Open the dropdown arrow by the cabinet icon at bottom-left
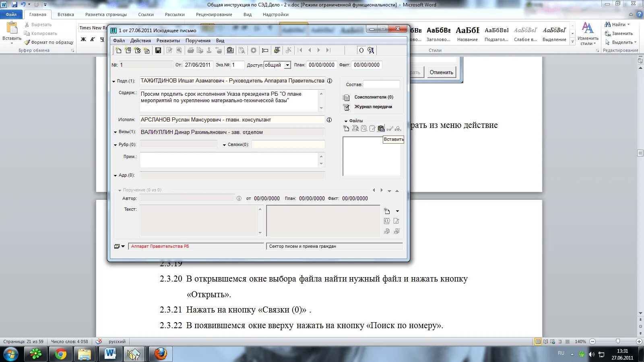This screenshot has width=644, height=362. point(123,246)
